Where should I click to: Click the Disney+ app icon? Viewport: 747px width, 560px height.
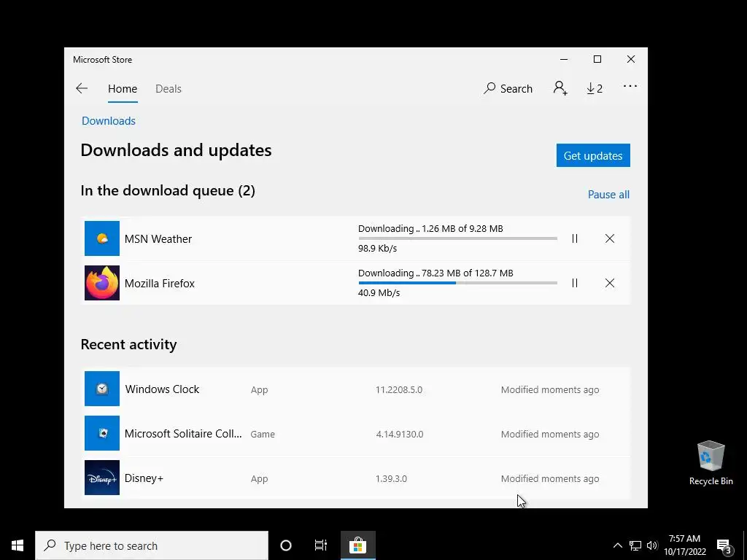click(102, 478)
